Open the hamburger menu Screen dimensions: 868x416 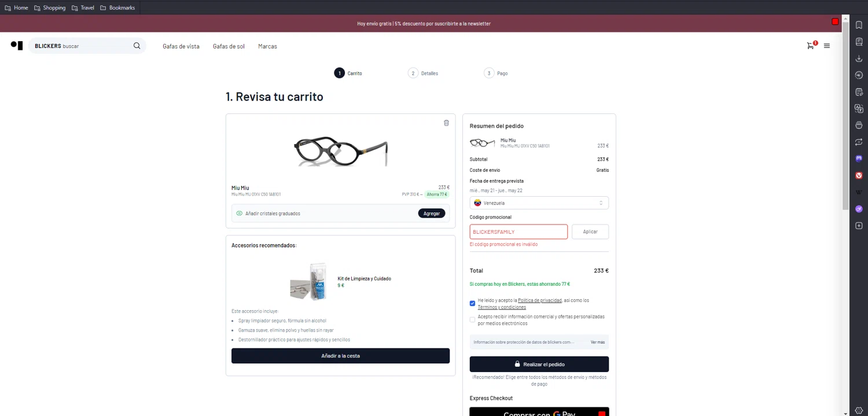[x=827, y=46]
